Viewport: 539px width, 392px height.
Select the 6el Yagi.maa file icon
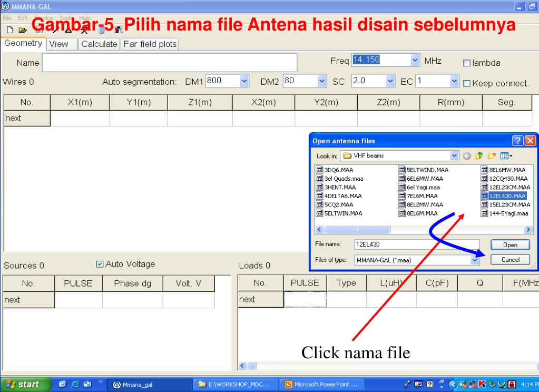click(x=402, y=187)
